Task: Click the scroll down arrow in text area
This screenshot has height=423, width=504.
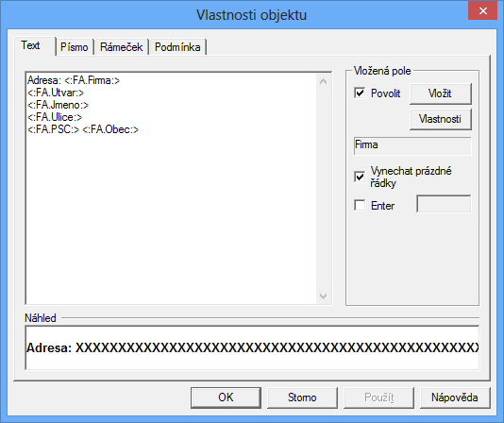Action: [x=324, y=296]
